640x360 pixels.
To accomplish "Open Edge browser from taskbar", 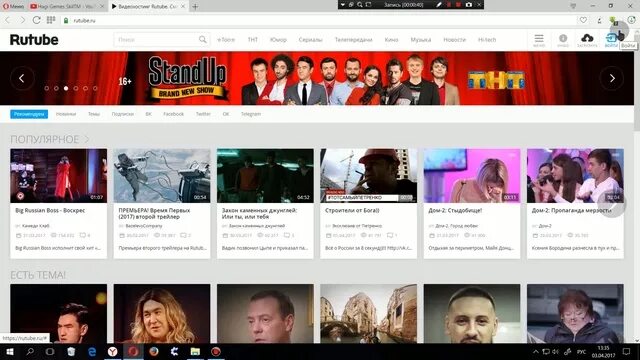I will [x=92, y=351].
